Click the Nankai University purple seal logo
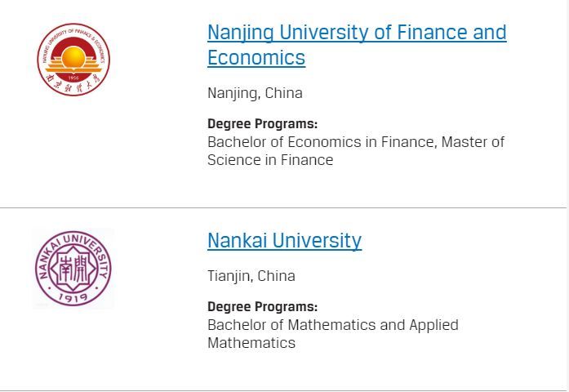This screenshot has height=392, width=569. click(73, 269)
